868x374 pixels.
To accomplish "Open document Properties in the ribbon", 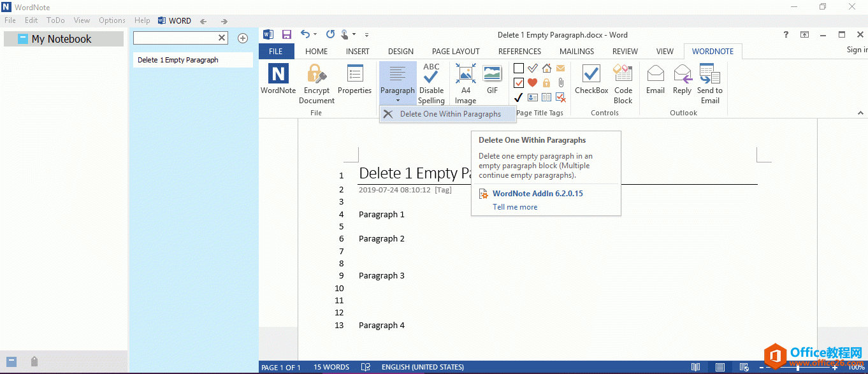I will (354, 75).
